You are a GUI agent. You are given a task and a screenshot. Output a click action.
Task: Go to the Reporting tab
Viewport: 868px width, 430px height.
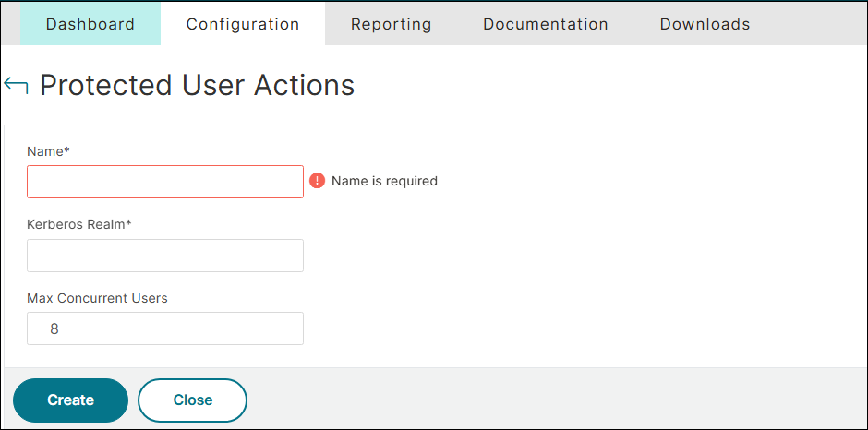point(391,24)
